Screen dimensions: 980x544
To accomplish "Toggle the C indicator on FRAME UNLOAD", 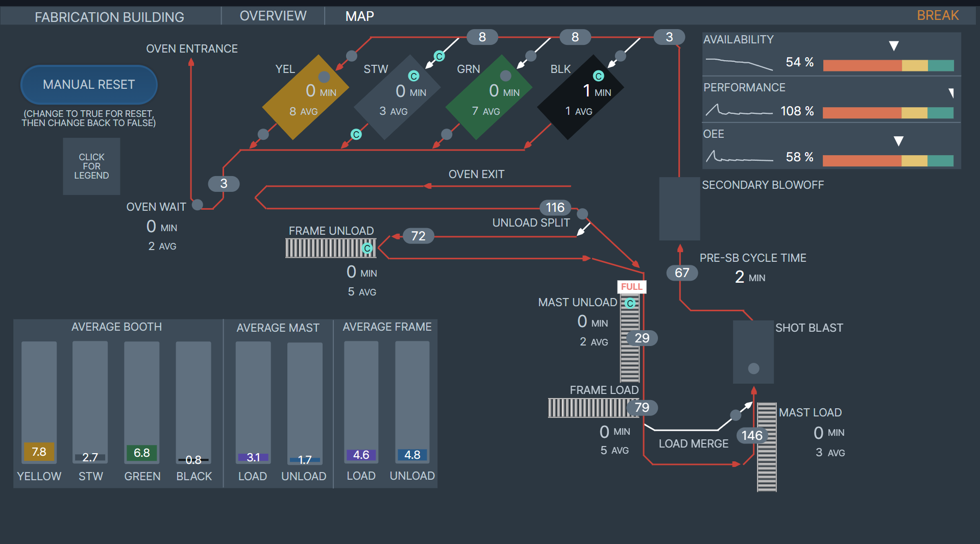I will point(366,249).
